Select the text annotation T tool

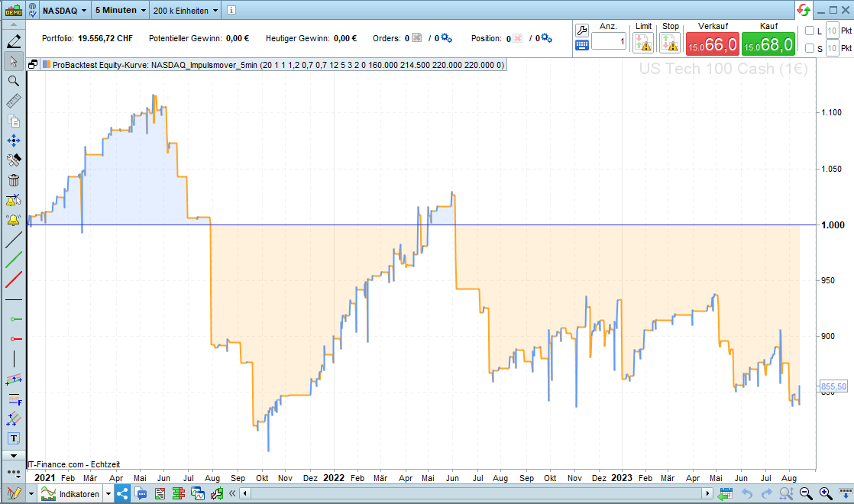(14, 438)
